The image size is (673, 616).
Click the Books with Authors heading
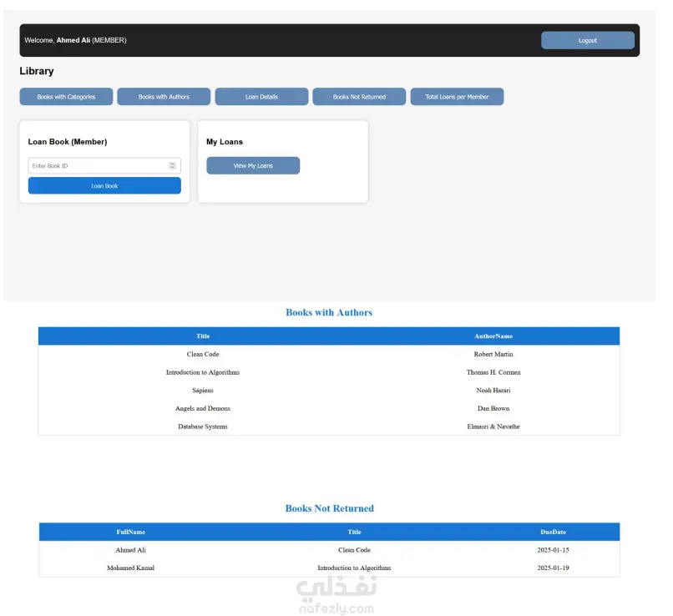click(329, 313)
